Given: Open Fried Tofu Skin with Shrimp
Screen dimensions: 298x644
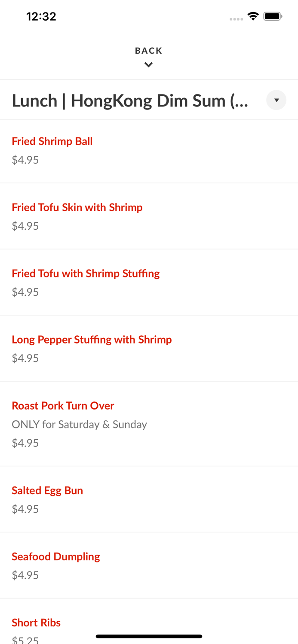Looking at the screenshot, I should [77, 207].
